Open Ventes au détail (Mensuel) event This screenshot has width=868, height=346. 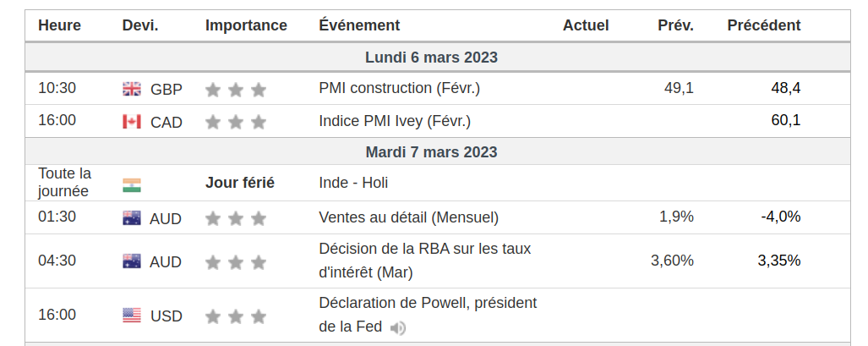click(x=408, y=217)
